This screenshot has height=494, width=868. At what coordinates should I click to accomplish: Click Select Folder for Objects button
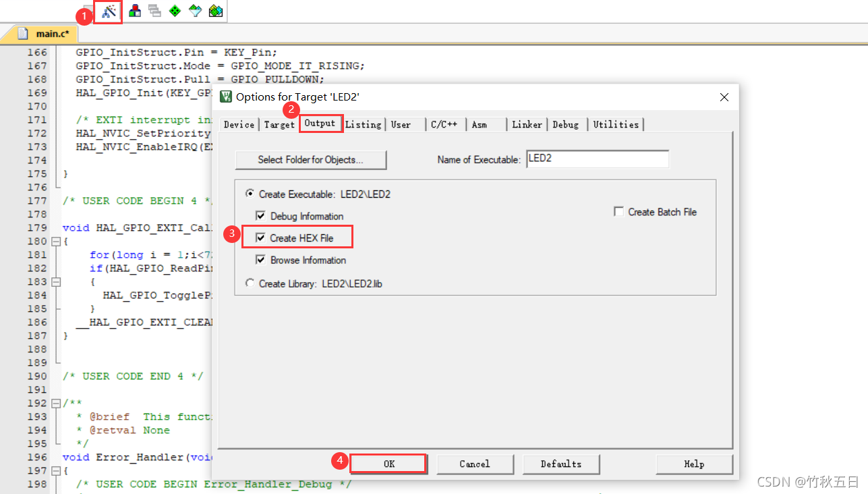tap(311, 160)
